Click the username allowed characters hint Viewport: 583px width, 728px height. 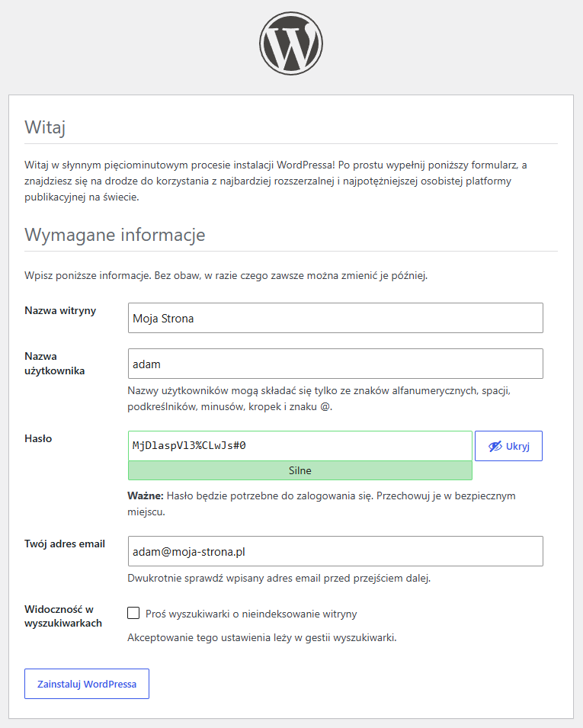click(319, 399)
